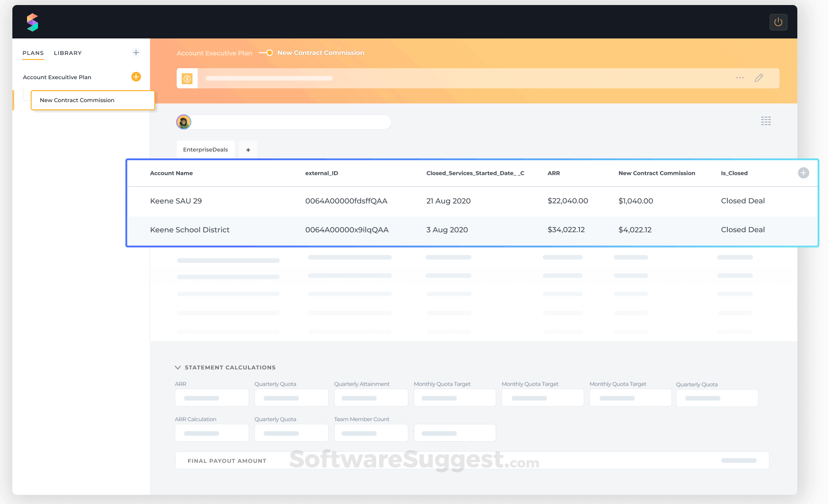This screenshot has width=828, height=504.
Task: Click the plus icon next to the Library tab
Action: point(136,52)
